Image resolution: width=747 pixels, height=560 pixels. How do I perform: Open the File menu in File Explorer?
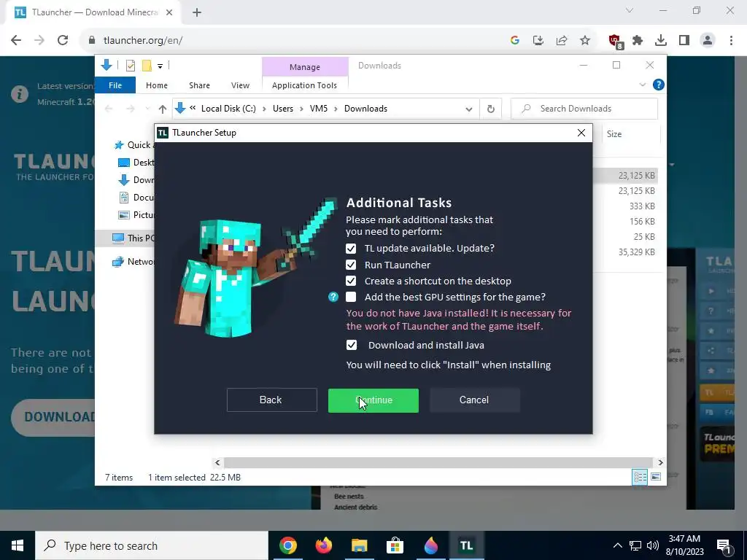(x=115, y=85)
